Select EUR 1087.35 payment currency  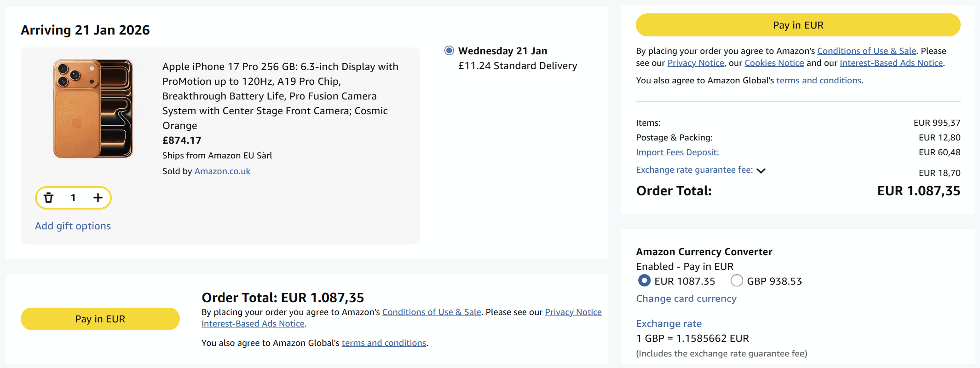tap(645, 280)
